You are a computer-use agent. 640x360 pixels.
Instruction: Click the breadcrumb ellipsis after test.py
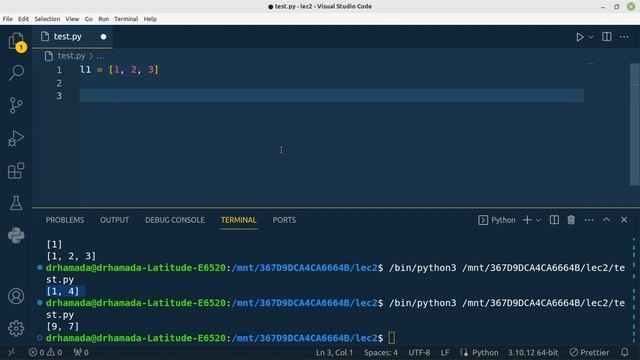pos(100,56)
